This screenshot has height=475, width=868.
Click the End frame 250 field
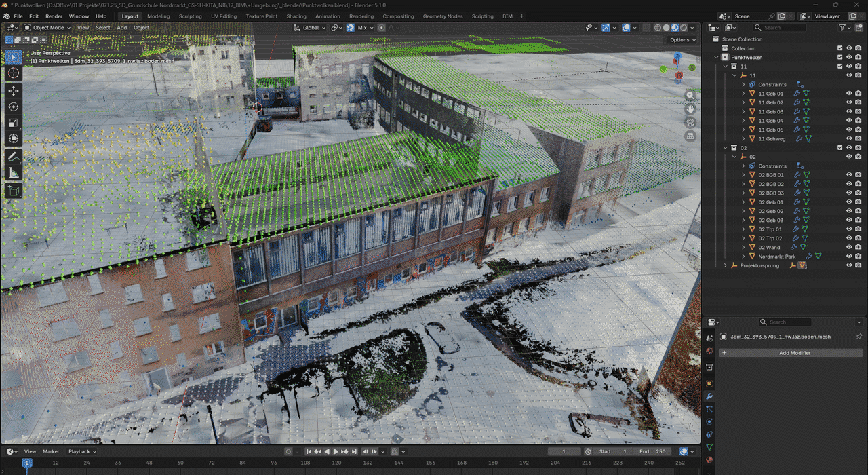pos(653,451)
